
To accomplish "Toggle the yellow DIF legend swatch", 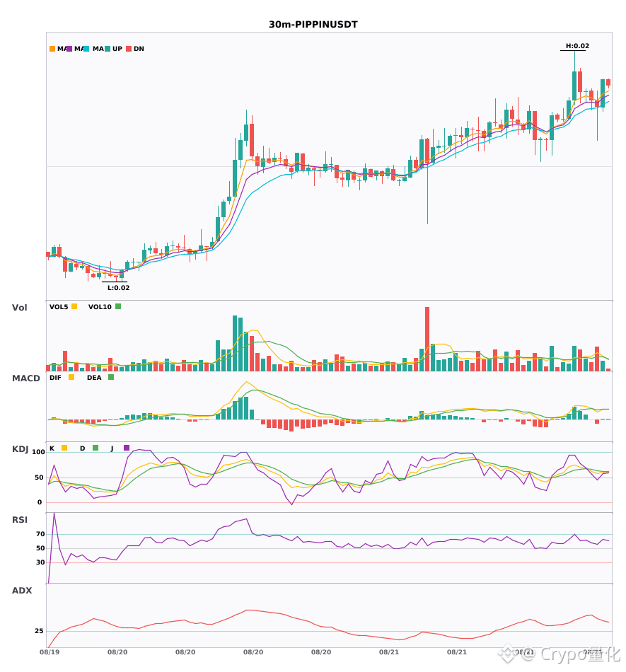I will (x=71, y=377).
